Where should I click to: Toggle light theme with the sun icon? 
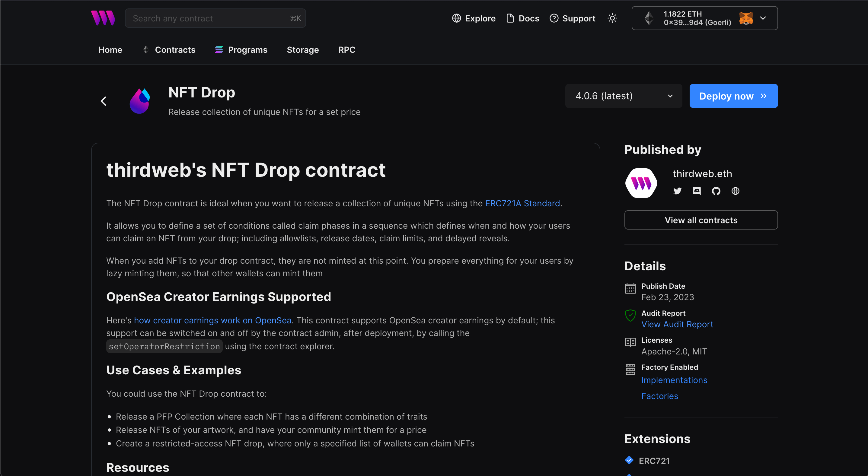[612, 18]
